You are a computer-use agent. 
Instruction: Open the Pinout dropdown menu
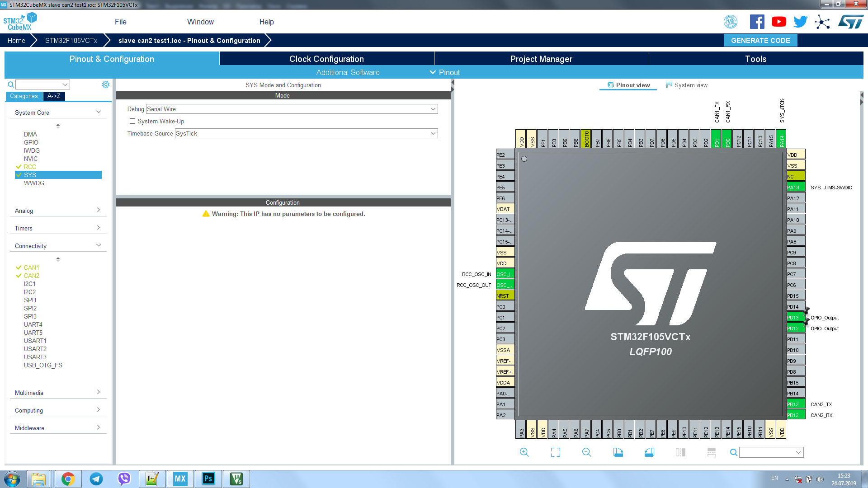pyautogui.click(x=445, y=72)
